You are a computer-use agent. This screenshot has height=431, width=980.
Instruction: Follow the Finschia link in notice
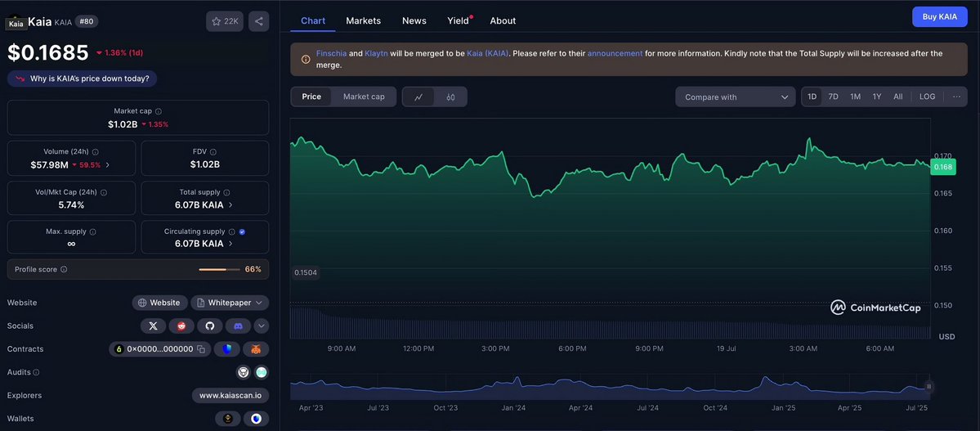click(x=331, y=54)
